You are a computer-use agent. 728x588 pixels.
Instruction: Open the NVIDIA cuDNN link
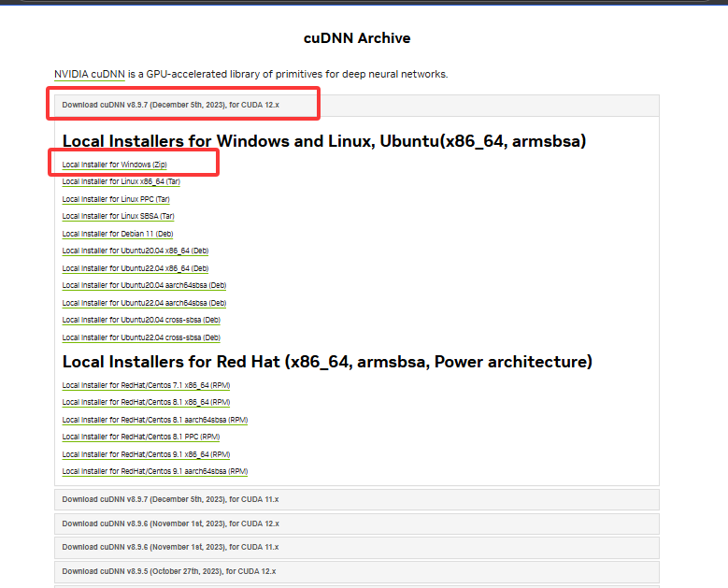(x=90, y=74)
